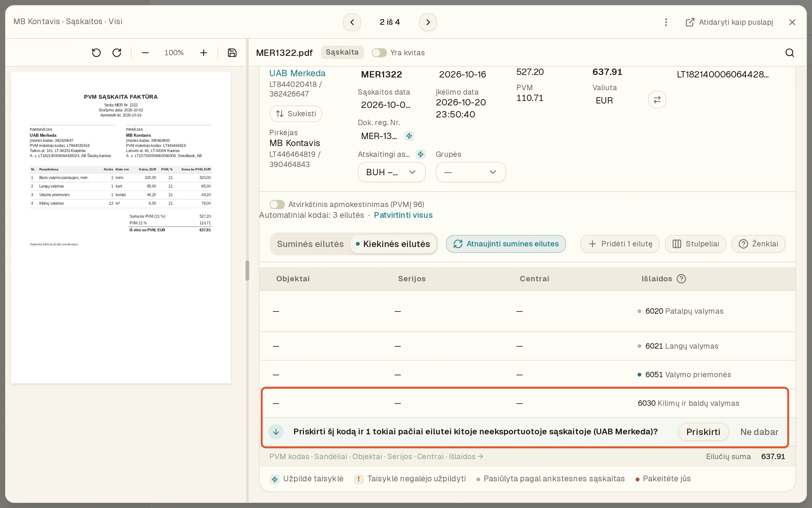Image resolution: width=812 pixels, height=508 pixels.
Task: Click the down-arrow icon in the assign prompt
Action: (276, 432)
